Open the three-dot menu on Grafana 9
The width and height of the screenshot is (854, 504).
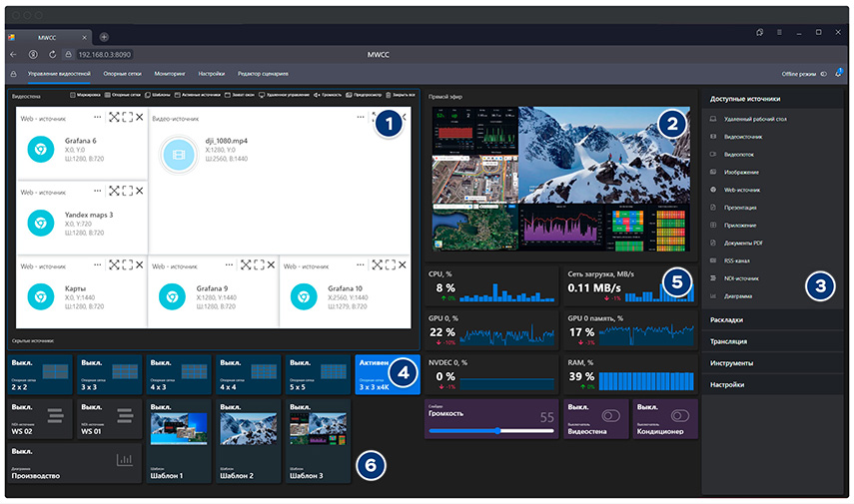pos(229,264)
